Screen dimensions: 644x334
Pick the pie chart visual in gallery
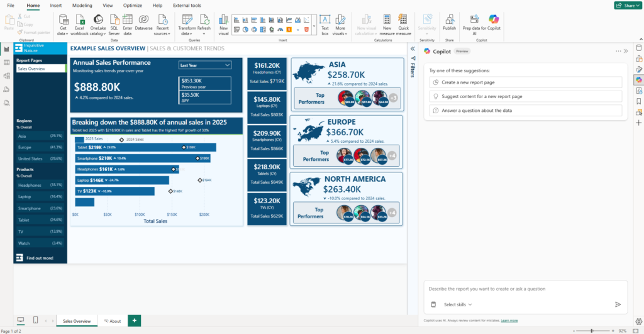tap(245, 30)
